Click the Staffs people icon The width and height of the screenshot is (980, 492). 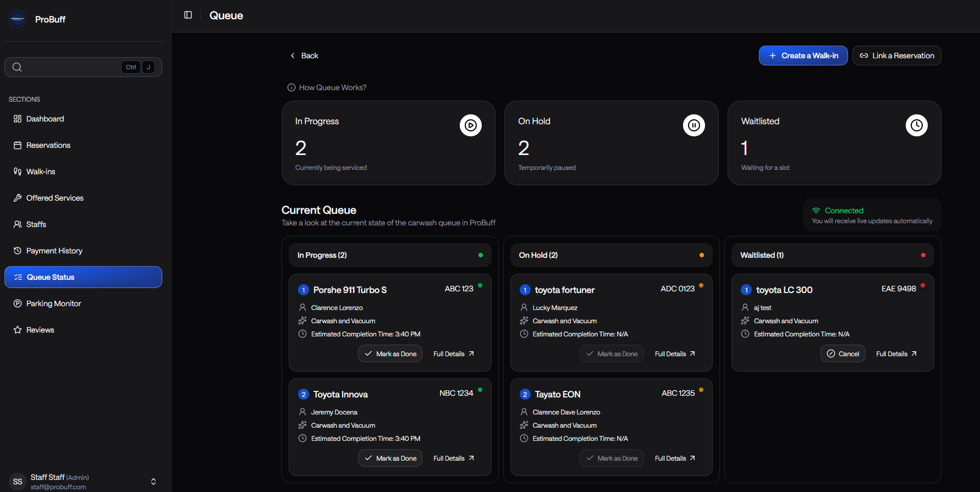18,224
